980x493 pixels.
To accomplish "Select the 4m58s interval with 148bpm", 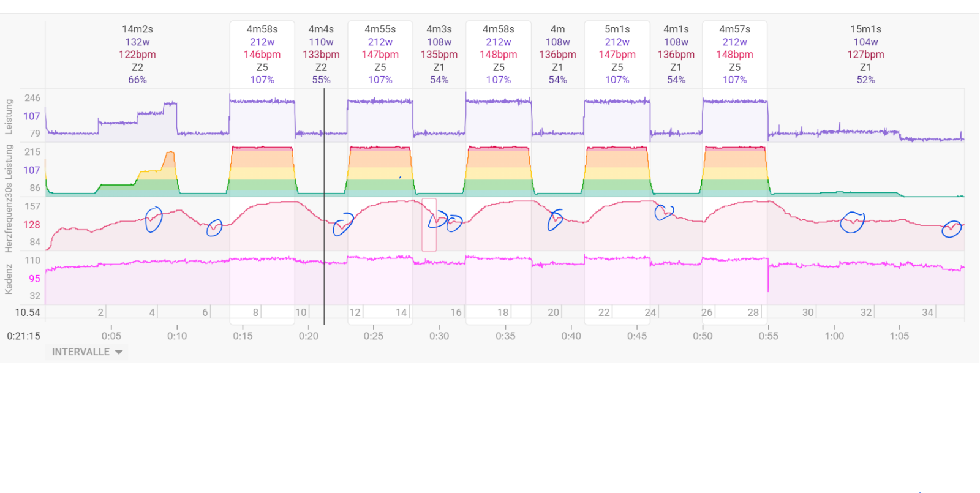I will pos(499,55).
